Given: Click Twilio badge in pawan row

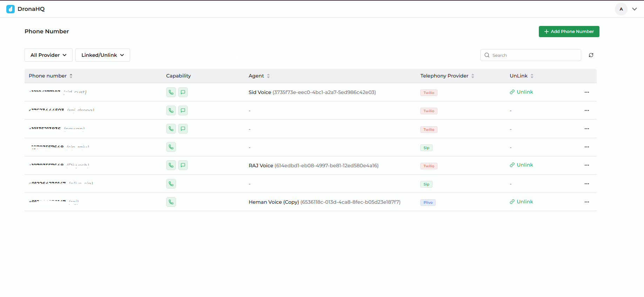Looking at the screenshot, I should click(429, 129).
